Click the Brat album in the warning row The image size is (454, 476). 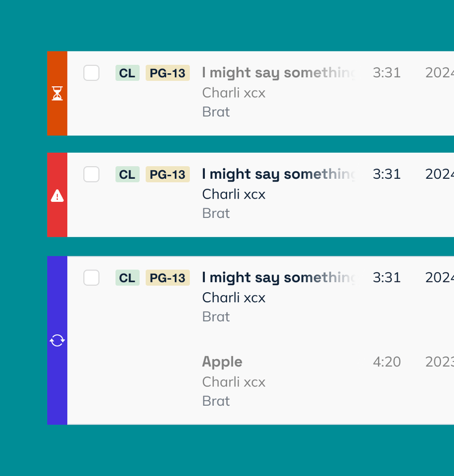(x=216, y=213)
